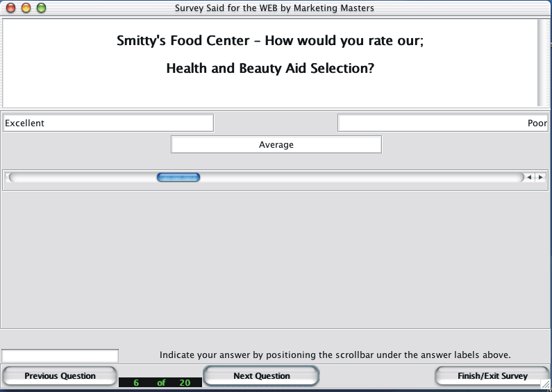Viewport: 552px width, 392px height.
Task: Click the window resize grip corner
Action: click(545, 385)
